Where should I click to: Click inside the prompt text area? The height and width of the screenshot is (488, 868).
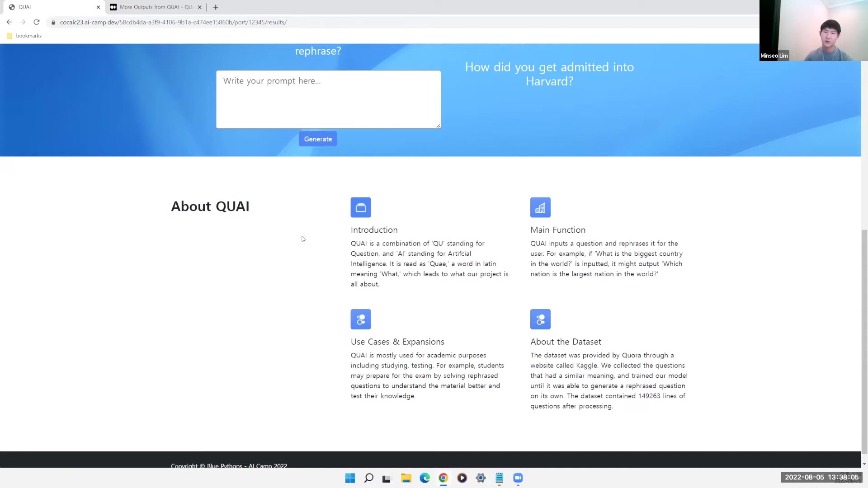click(328, 99)
